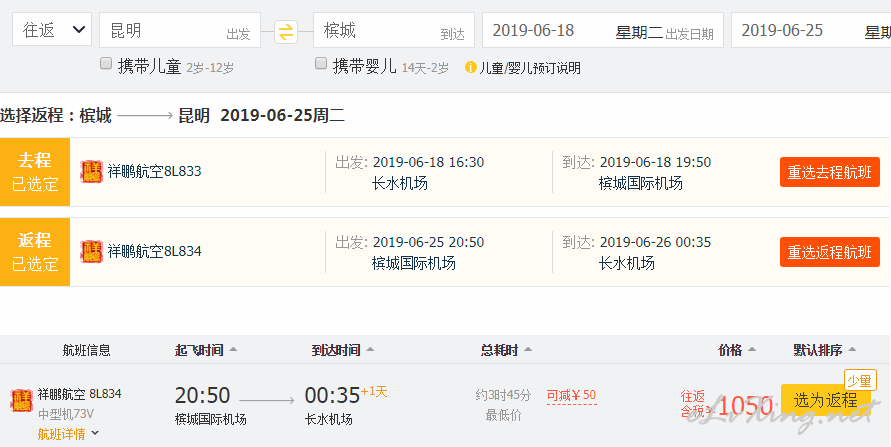891x447 pixels.
Task: Click 选为返程 button
Action: 826,400
